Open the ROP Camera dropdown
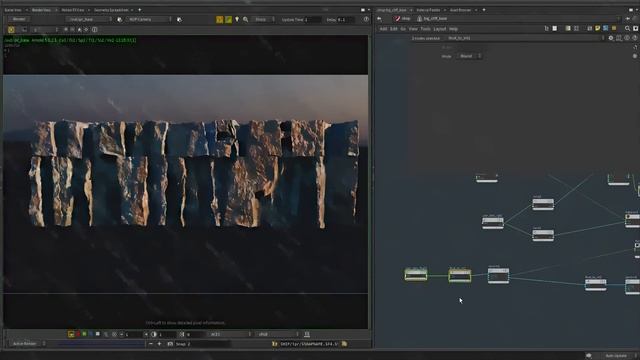This screenshot has height=360, width=640. 149,19
